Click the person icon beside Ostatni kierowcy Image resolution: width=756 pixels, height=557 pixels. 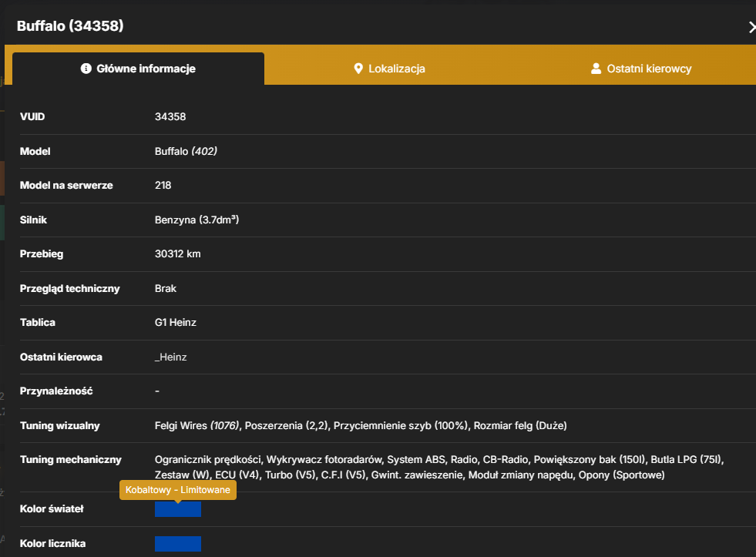click(596, 69)
